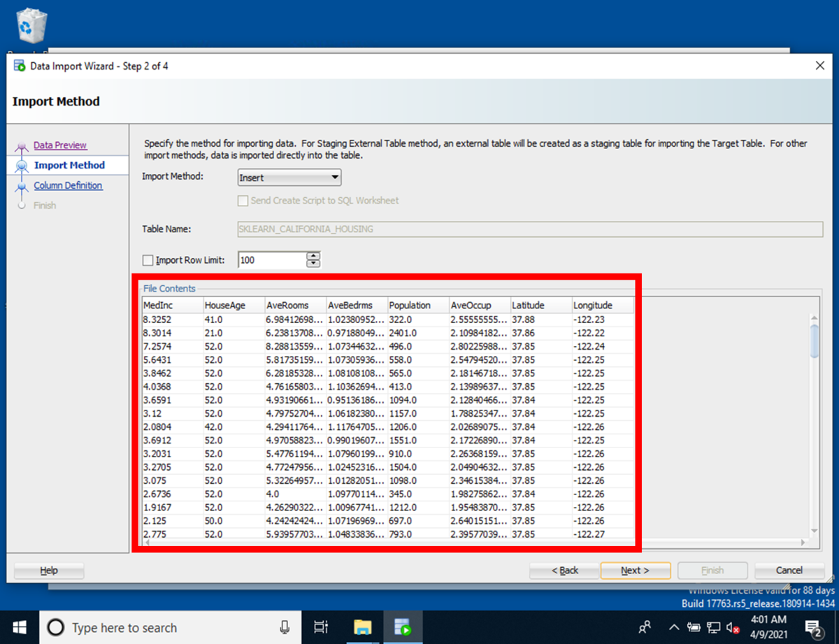Open File Explorer from the taskbar
Viewport: 839px width, 644px height.
point(361,627)
